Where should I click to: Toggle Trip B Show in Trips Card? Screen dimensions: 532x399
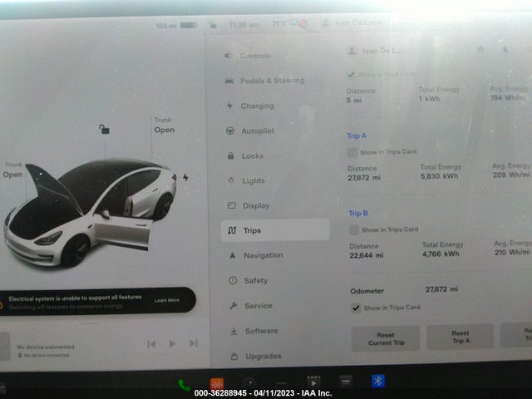(x=354, y=230)
